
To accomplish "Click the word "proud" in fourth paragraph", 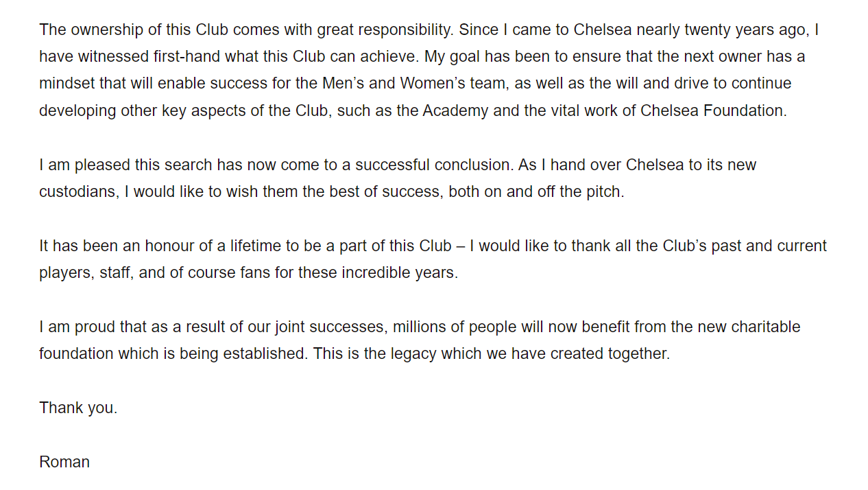I will (95, 327).
